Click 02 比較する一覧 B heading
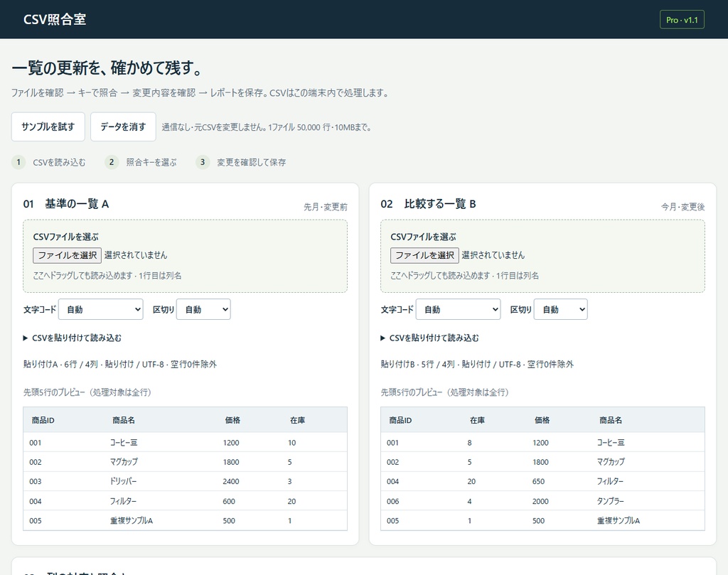Screen dimensions: 728x575 coord(428,204)
